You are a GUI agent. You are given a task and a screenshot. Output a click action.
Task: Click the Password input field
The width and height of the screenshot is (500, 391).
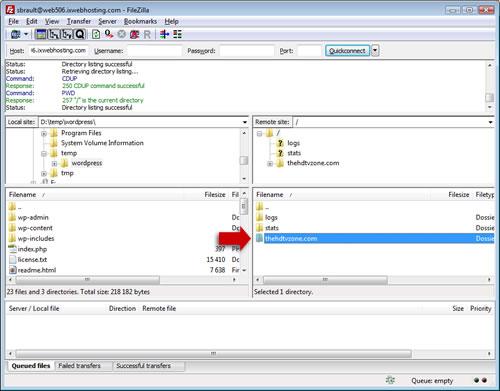[247, 51]
